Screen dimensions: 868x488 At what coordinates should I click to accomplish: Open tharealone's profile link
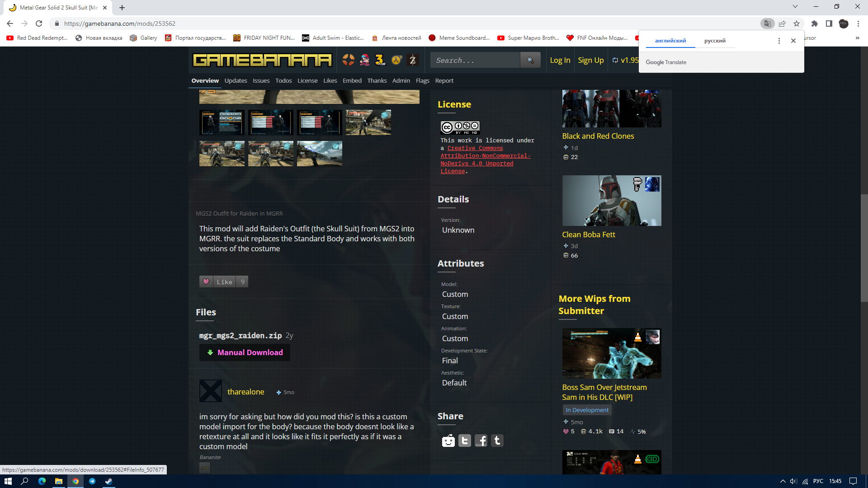[x=246, y=392]
